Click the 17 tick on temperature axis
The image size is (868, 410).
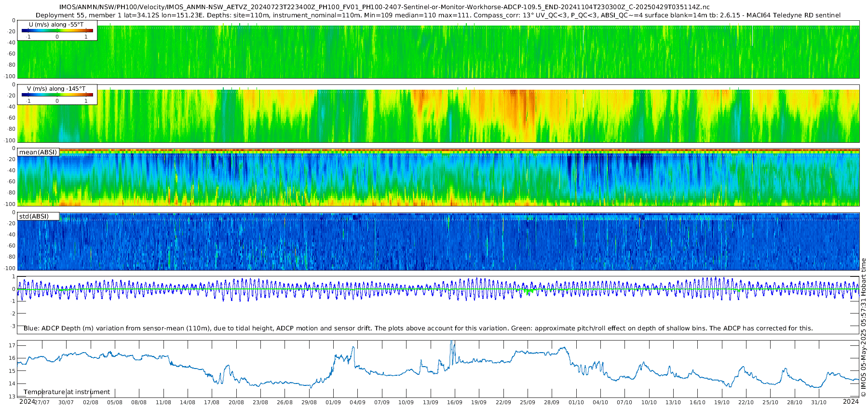pos(12,345)
